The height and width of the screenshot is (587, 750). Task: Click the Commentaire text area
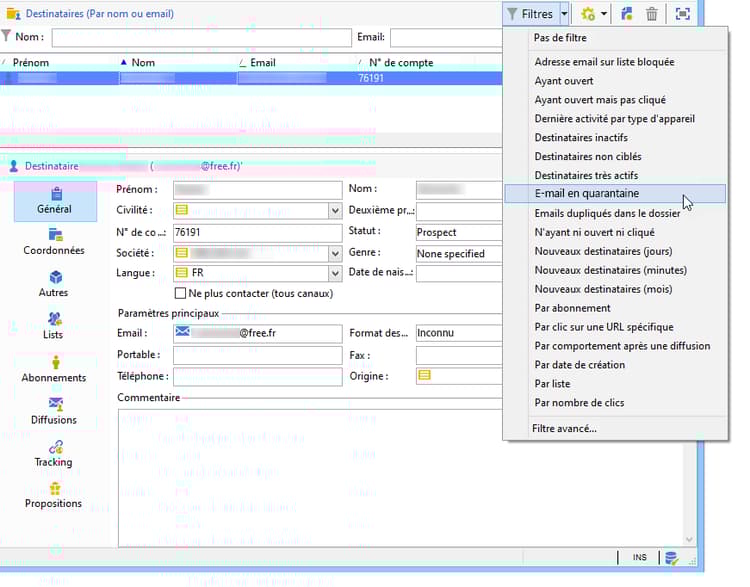point(310,478)
